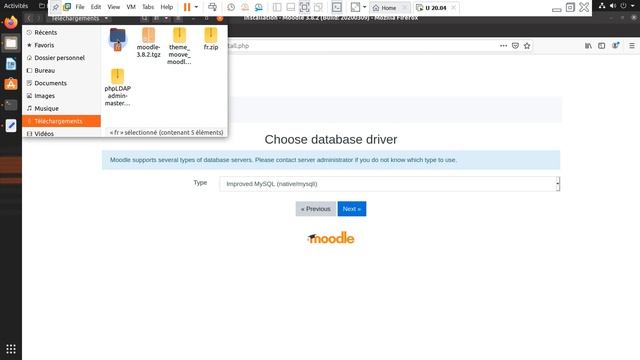Viewport: 640px width, 360px height.
Task: Click the « Previous button
Action: click(x=316, y=209)
